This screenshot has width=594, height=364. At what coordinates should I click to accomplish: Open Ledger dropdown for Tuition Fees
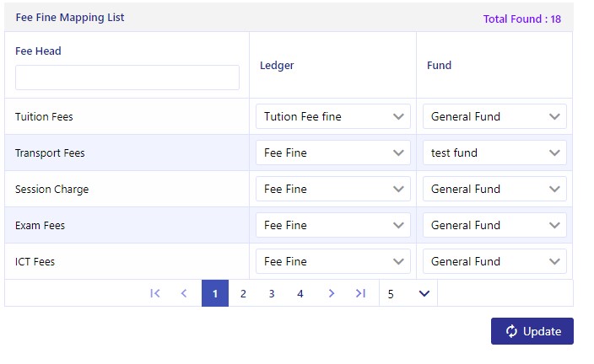[333, 116]
